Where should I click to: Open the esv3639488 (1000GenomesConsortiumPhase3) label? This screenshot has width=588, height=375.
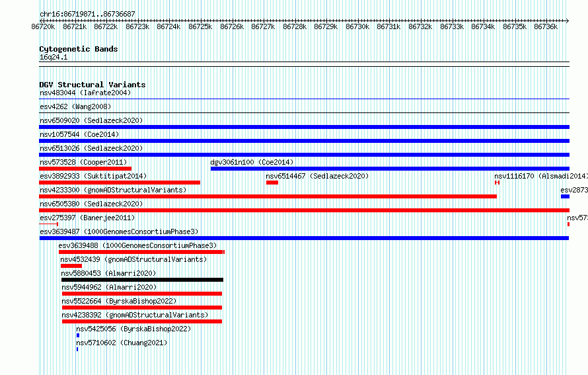click(x=137, y=245)
